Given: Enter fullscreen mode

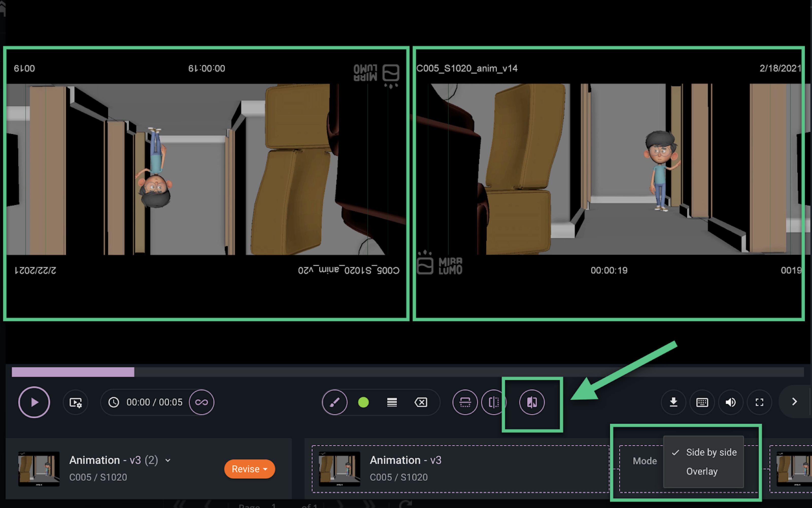Looking at the screenshot, I should [759, 402].
